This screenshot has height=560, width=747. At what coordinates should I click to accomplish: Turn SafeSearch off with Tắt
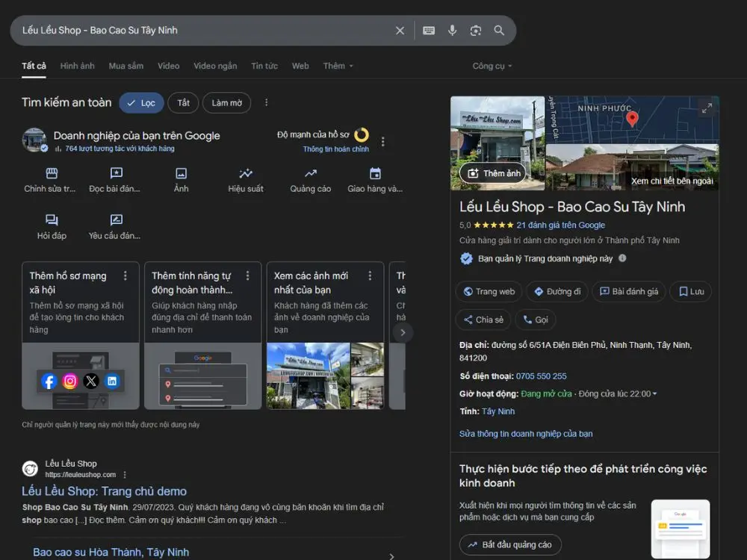pyautogui.click(x=183, y=103)
